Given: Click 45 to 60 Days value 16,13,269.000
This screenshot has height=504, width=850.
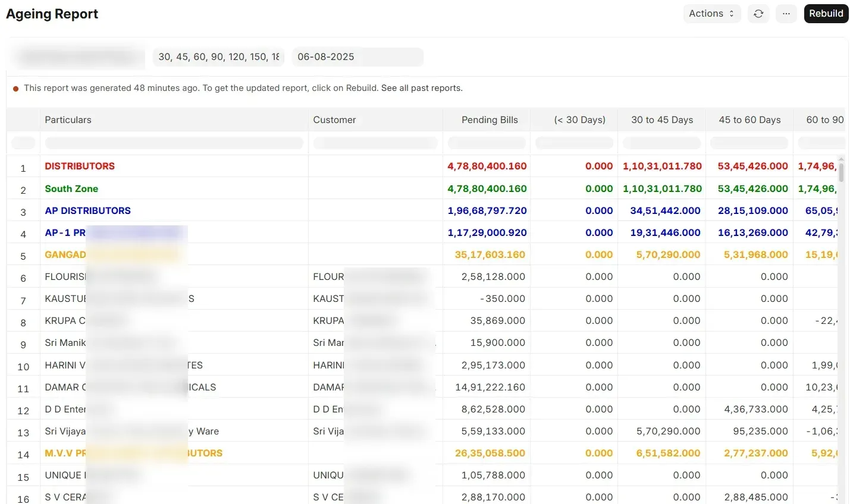Looking at the screenshot, I should click(752, 232).
